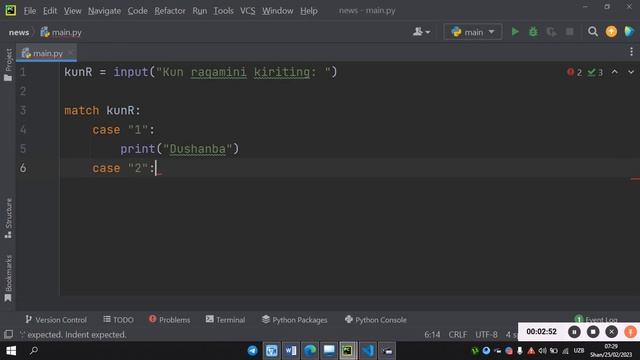The width and height of the screenshot is (640, 360).
Task: Open the Run menu
Action: [x=200, y=11]
